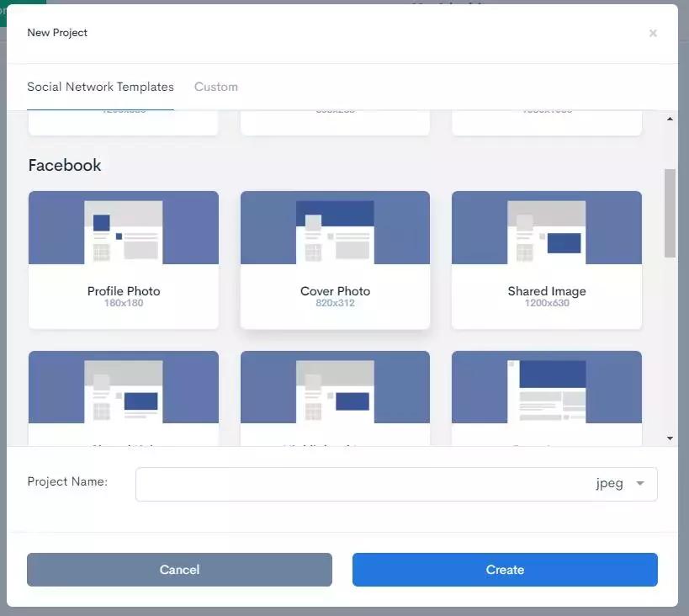Click the Profile Photo layout preview icon
The height and width of the screenshot is (616, 689).
[x=123, y=232]
